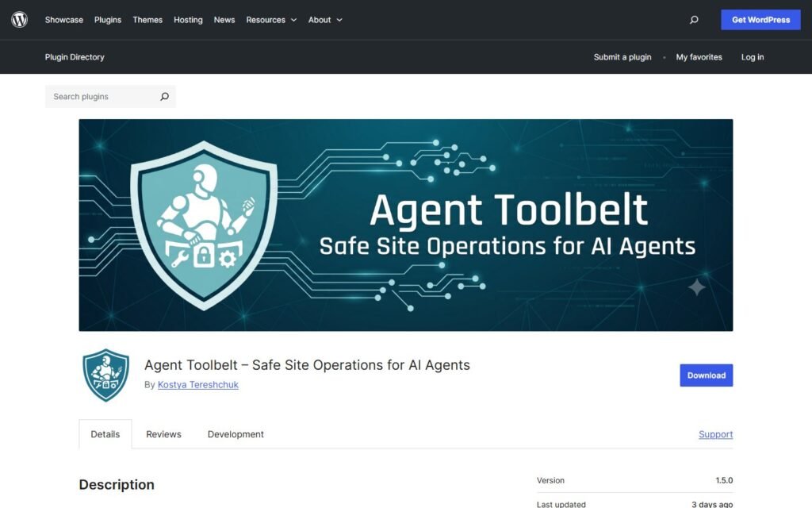The width and height of the screenshot is (812, 508).
Task: Open the Themes menu item
Action: 147,20
